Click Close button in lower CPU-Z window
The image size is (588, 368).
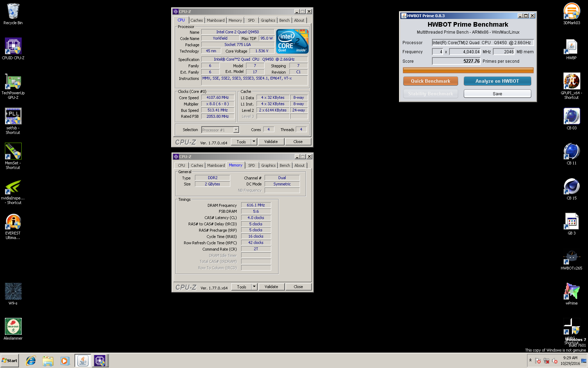click(x=299, y=287)
